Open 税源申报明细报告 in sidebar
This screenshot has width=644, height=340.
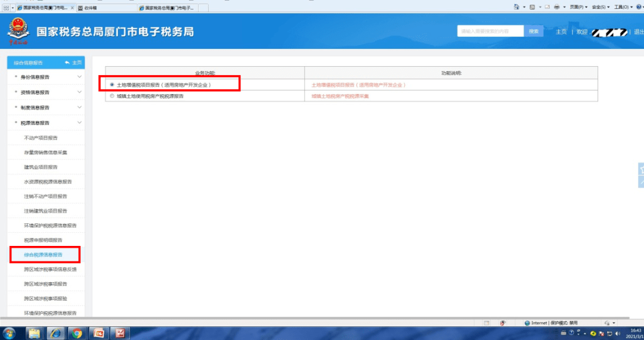click(x=43, y=240)
